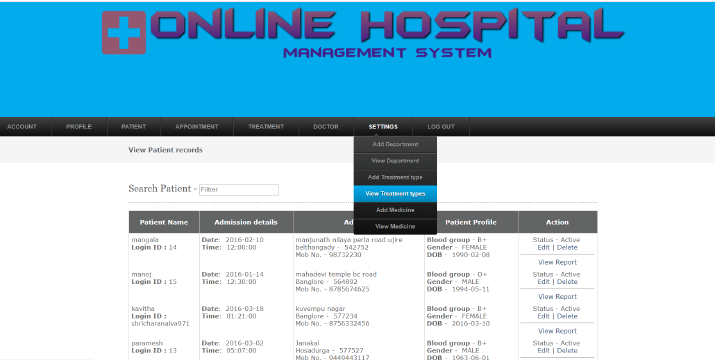The width and height of the screenshot is (715, 360).
Task: Choose Add Treatment type option
Action: tap(395, 177)
